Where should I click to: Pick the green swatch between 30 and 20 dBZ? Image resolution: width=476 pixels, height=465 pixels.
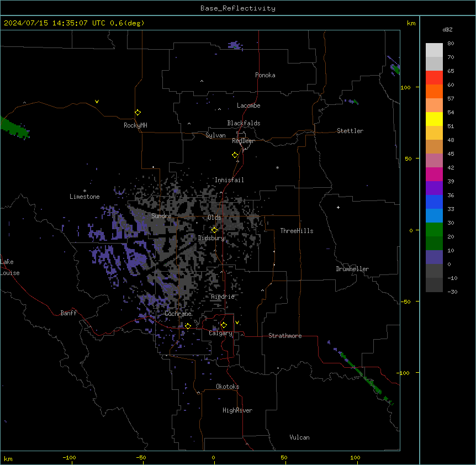pos(434,230)
